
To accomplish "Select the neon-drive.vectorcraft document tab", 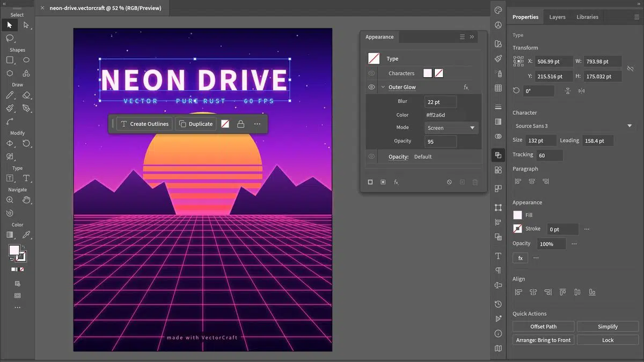I will [105, 9].
